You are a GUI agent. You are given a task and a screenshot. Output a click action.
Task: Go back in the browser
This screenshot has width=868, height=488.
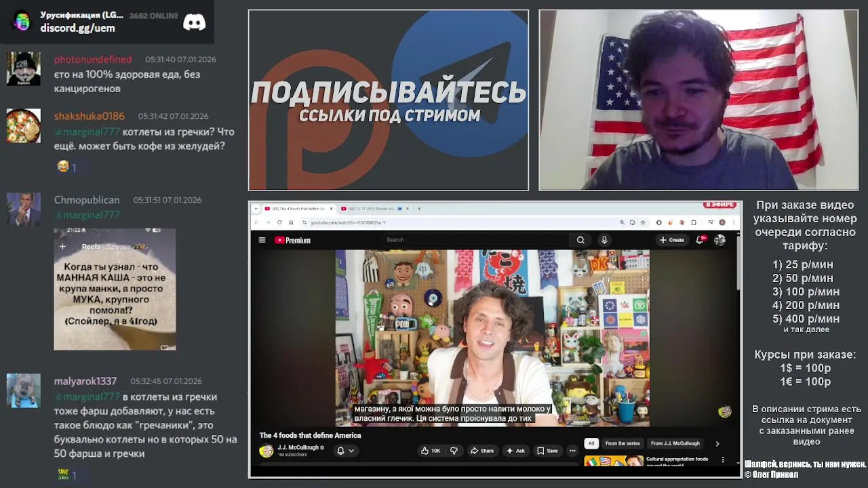(257, 222)
